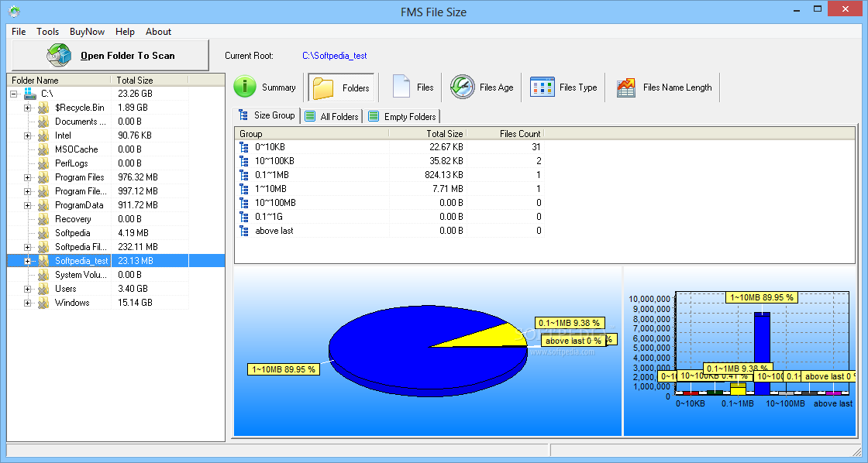Image resolution: width=868 pixels, height=463 pixels.
Task: Click the 0.1~1MB 9.38 % pie label
Action: 569,323
